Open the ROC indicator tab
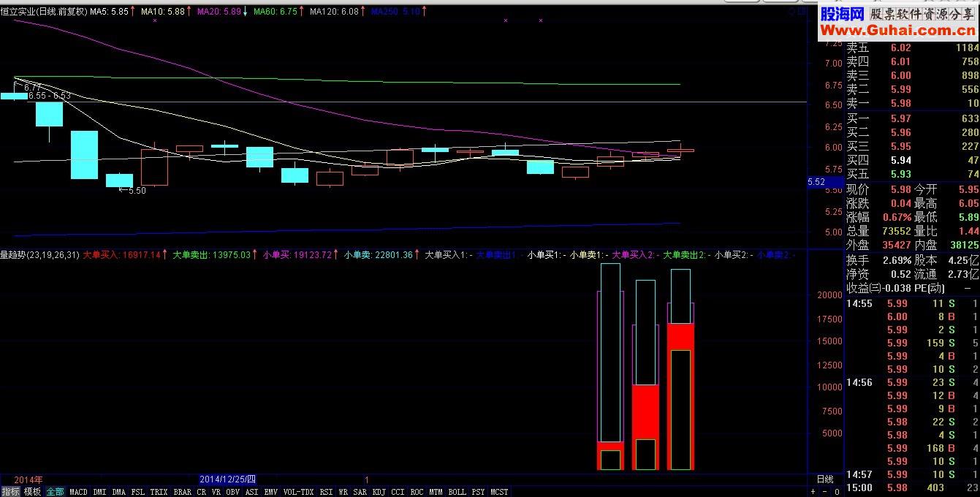Image resolution: width=980 pixels, height=497 pixels. click(417, 492)
